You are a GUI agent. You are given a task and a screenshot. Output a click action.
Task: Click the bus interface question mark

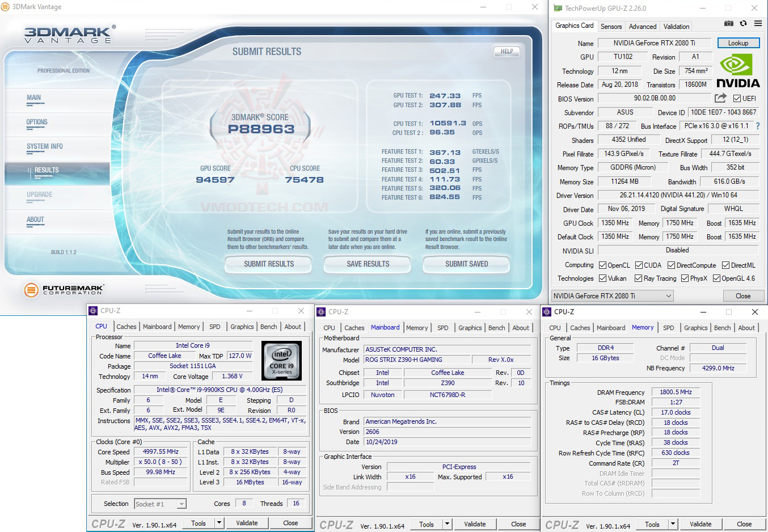pos(758,126)
